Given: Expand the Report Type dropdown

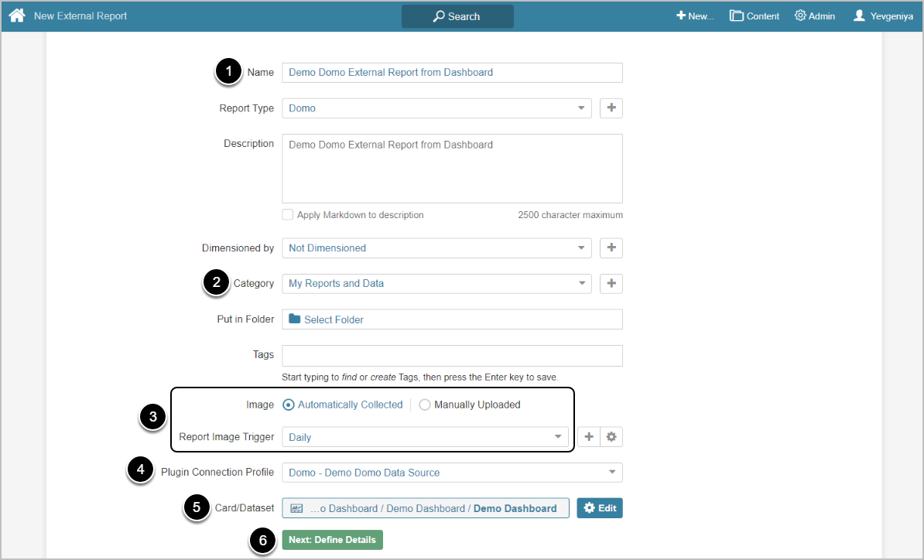Looking at the screenshot, I should [436, 108].
